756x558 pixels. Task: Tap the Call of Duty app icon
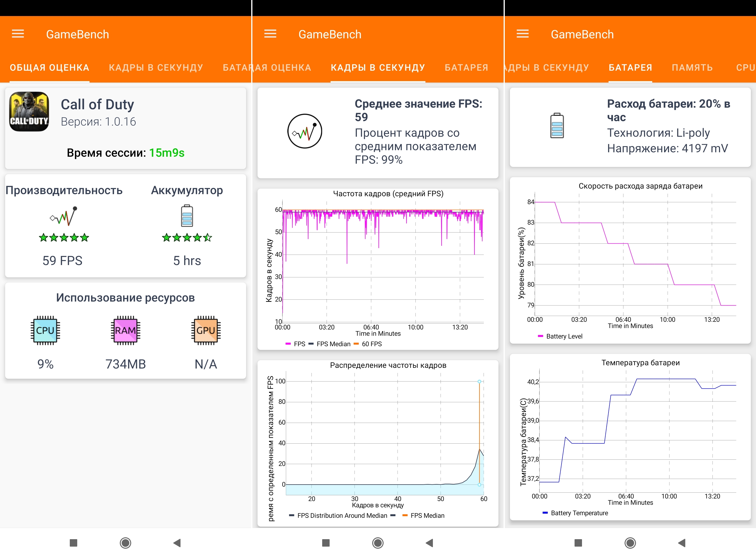point(29,111)
